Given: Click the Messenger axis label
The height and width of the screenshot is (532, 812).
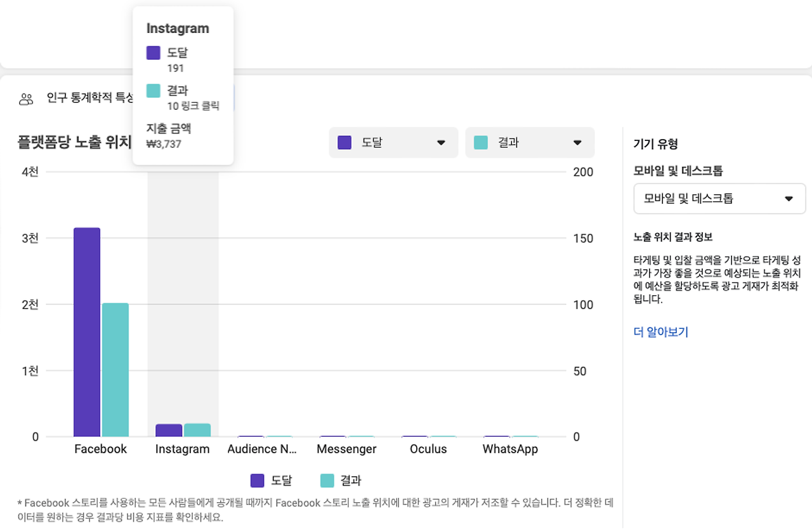Looking at the screenshot, I should coord(346,449).
